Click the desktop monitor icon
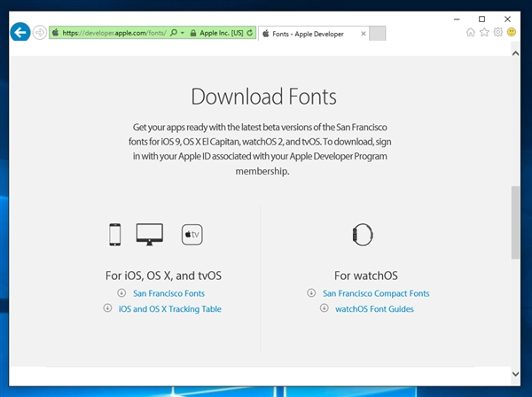This screenshot has height=397, width=532. tap(150, 234)
